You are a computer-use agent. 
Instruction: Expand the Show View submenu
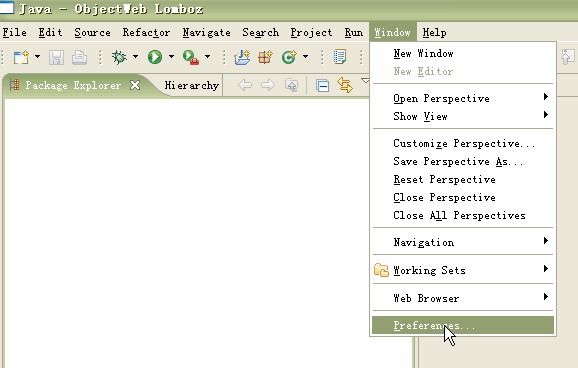point(463,117)
